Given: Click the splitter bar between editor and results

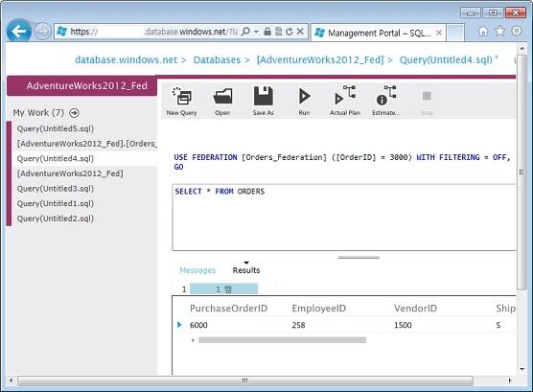Looking at the screenshot, I should (359, 258).
